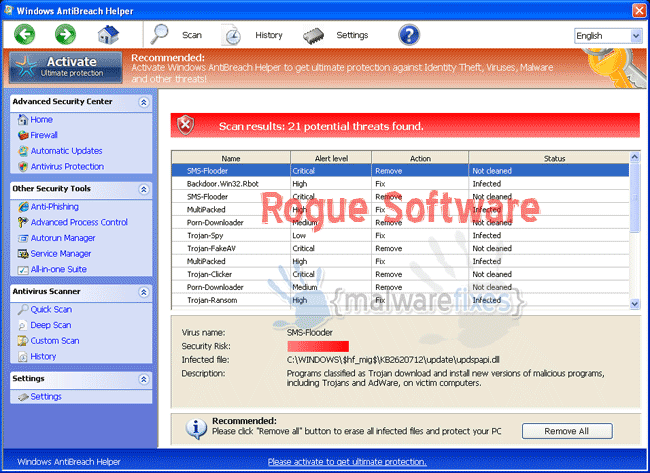Click the green back arrow icon
The image size is (650, 473).
(24, 34)
